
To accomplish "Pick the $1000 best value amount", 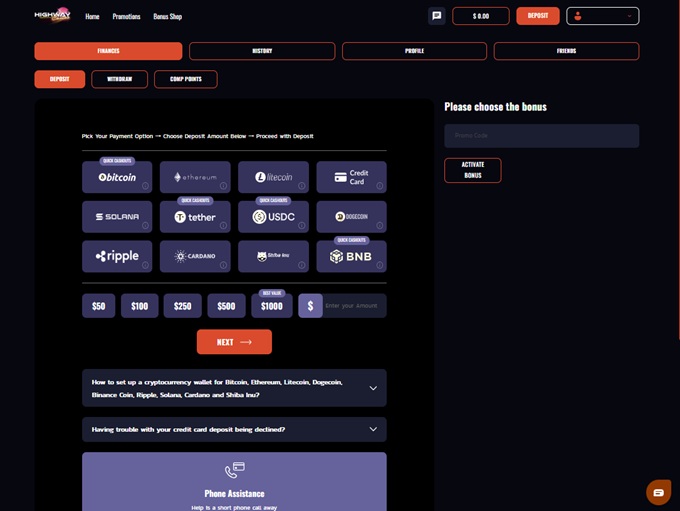I will click(x=271, y=306).
